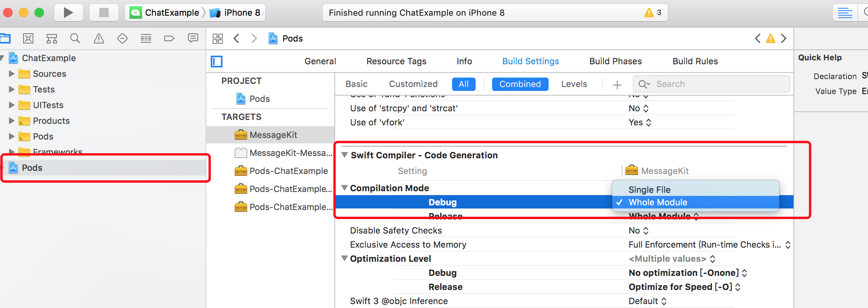Select the ChatExample scheme
This screenshot has height=308, width=868.
click(165, 13)
